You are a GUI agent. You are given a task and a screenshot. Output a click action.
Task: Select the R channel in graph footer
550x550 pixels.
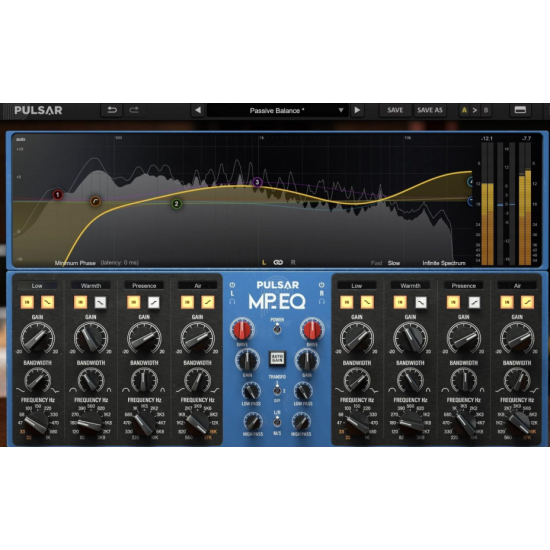click(293, 262)
